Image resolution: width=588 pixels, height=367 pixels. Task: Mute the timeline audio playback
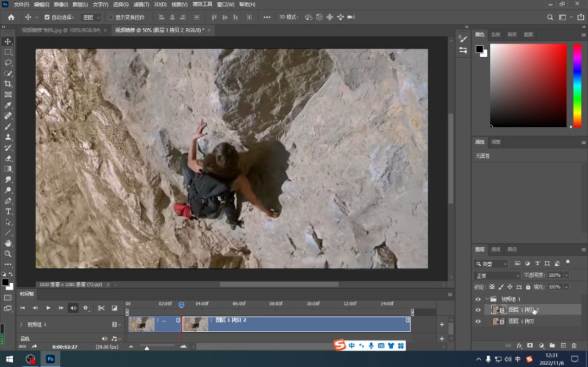coord(73,308)
